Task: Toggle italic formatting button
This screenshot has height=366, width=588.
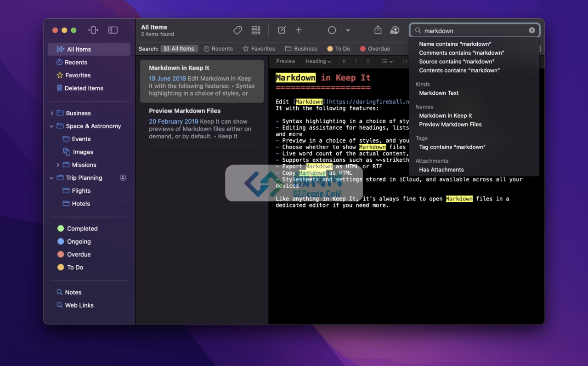Action: (x=356, y=61)
